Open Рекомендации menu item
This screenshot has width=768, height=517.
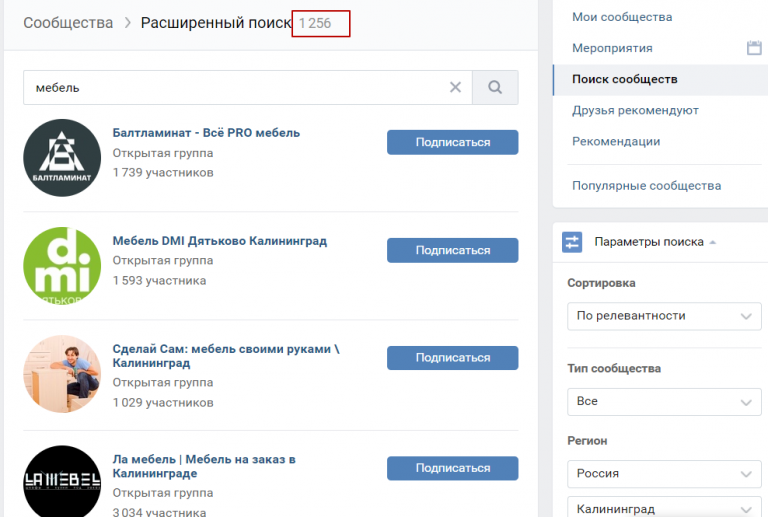[x=616, y=141]
